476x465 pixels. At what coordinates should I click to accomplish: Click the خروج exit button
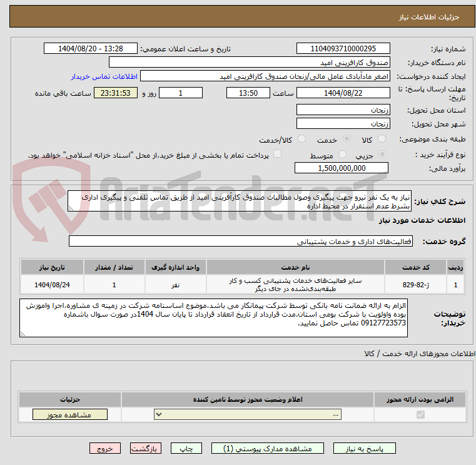[104, 448]
